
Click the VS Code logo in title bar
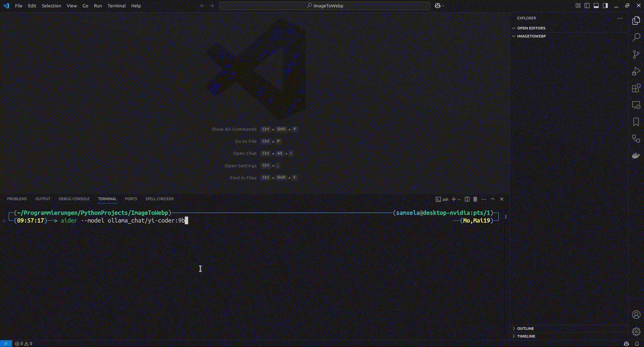pyautogui.click(x=6, y=6)
